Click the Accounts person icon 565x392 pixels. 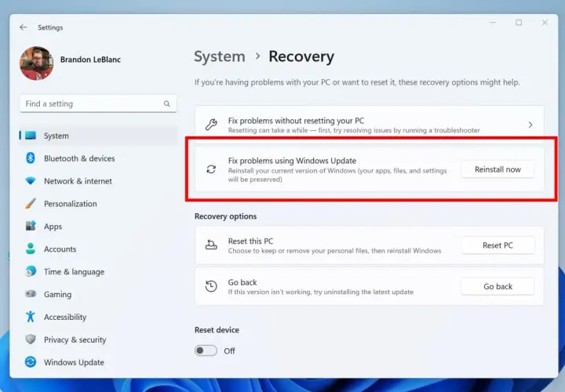click(x=31, y=249)
